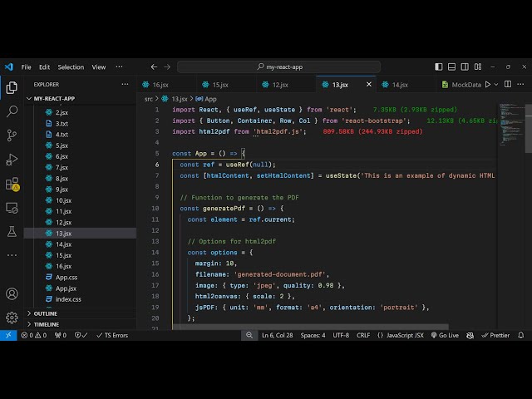Viewport: 532px width, 399px height.
Task: Open the Extensions view icon
Action: (x=12, y=184)
